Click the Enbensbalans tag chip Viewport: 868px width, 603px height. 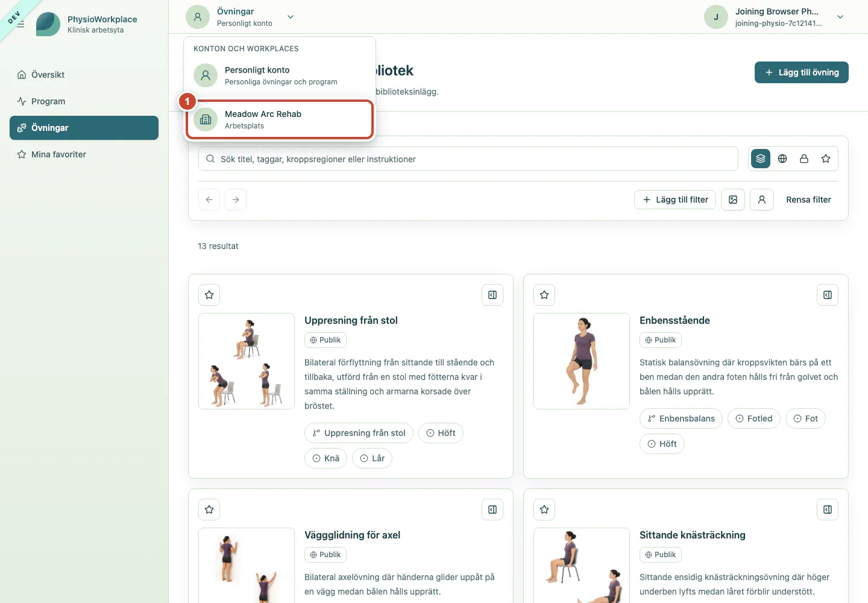tap(681, 418)
